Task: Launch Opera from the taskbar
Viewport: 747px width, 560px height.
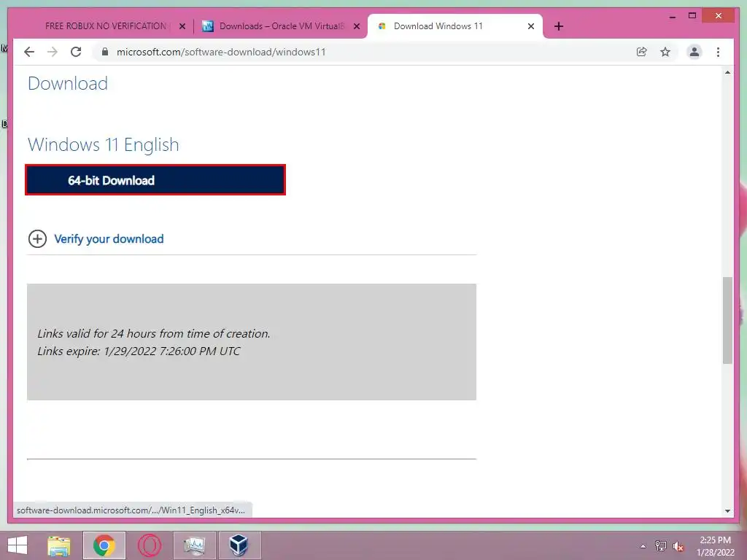Action: [149, 545]
